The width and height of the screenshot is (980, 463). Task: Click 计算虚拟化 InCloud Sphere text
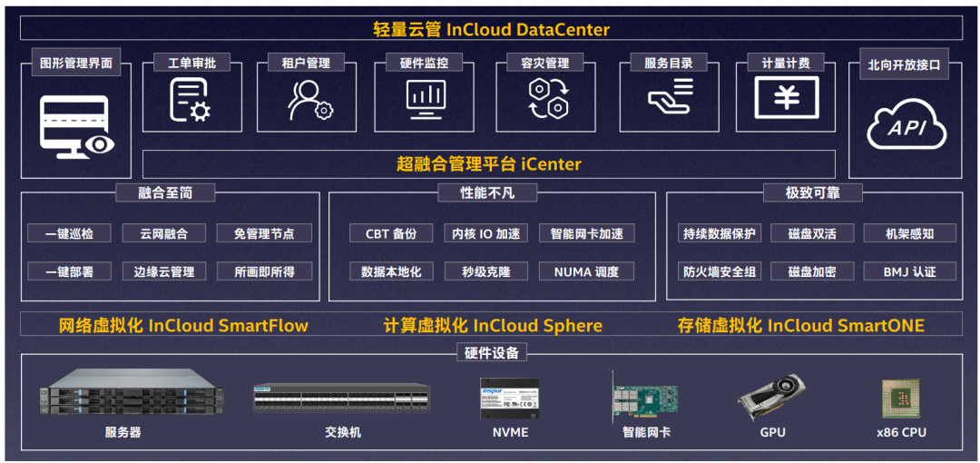[493, 325]
